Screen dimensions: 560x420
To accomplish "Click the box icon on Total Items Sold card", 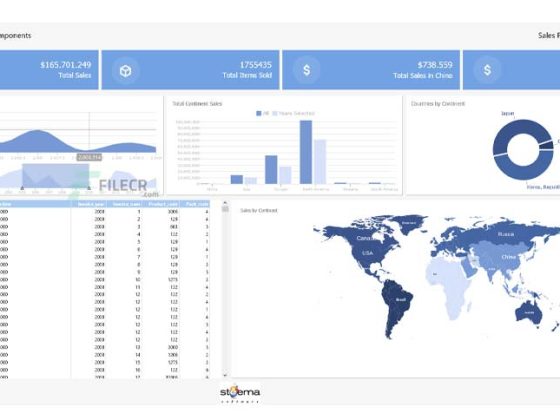I will 125,70.
